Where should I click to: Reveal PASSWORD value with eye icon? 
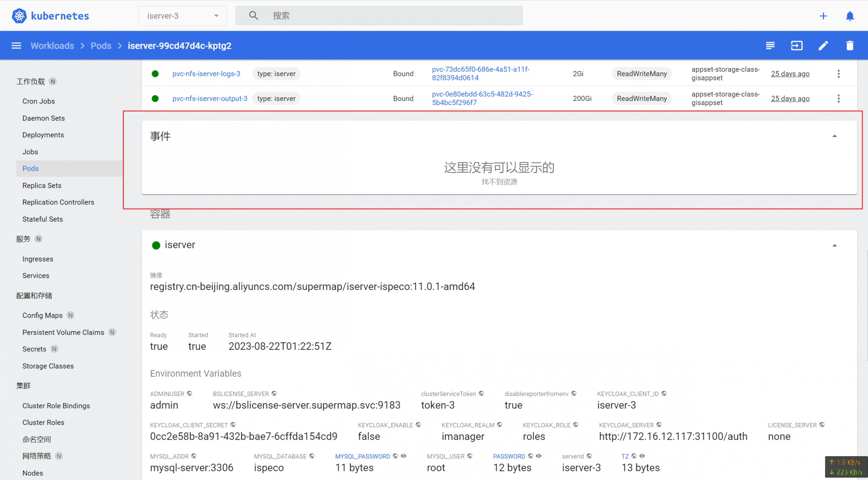pyautogui.click(x=539, y=456)
